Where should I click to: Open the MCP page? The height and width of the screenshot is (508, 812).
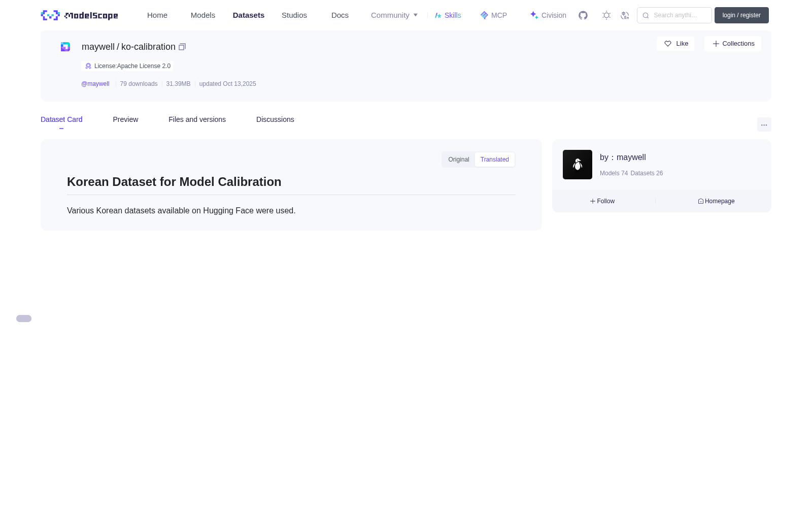494,15
